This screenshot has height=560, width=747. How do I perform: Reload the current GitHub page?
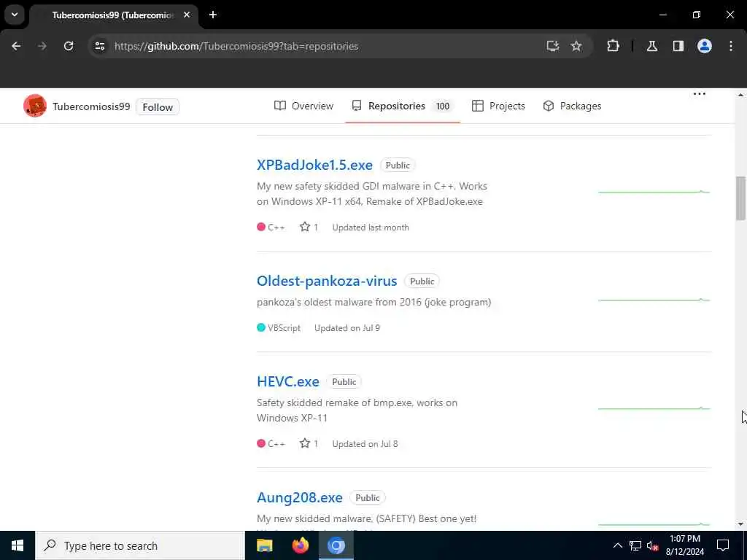tap(69, 46)
